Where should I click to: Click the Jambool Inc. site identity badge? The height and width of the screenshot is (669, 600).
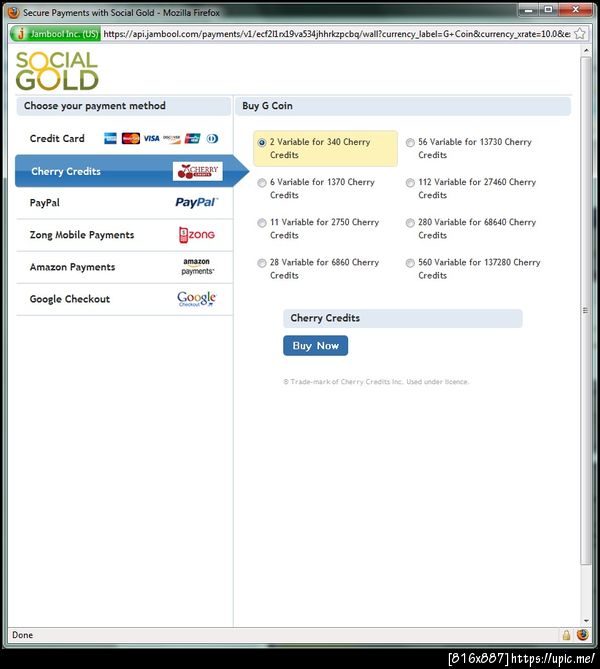point(55,34)
